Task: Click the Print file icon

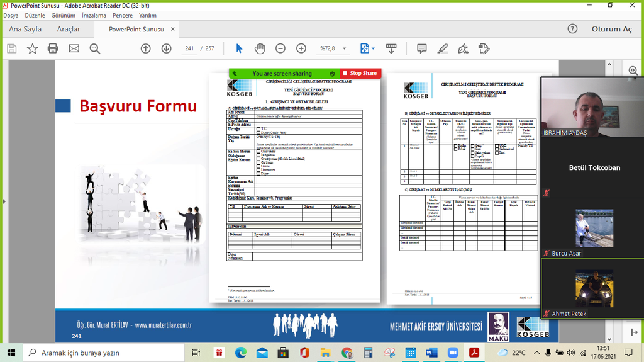Action: pyautogui.click(x=53, y=48)
